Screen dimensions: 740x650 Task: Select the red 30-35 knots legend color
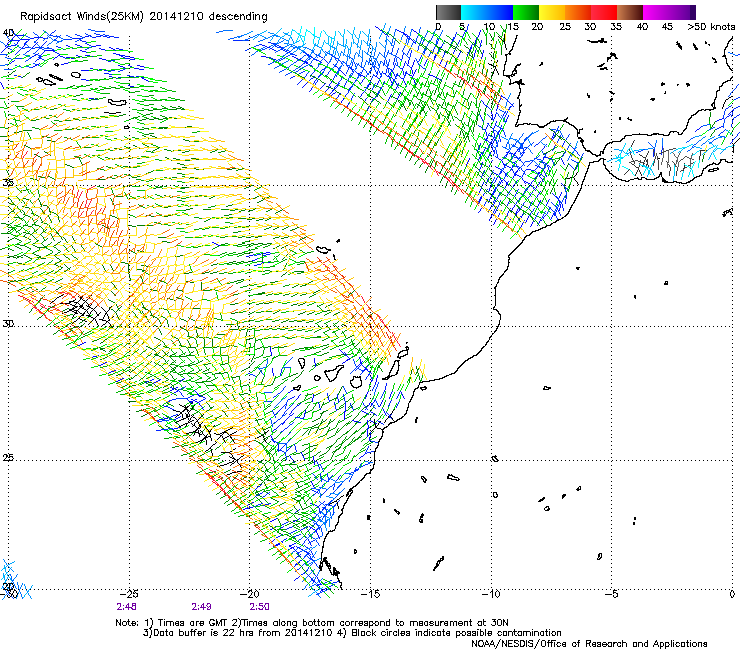[x=604, y=12]
